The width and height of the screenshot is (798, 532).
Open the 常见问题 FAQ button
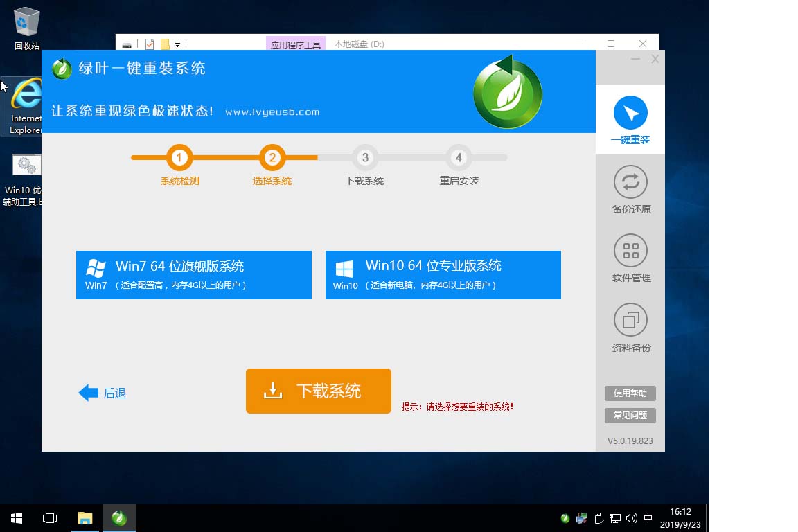tap(630, 416)
